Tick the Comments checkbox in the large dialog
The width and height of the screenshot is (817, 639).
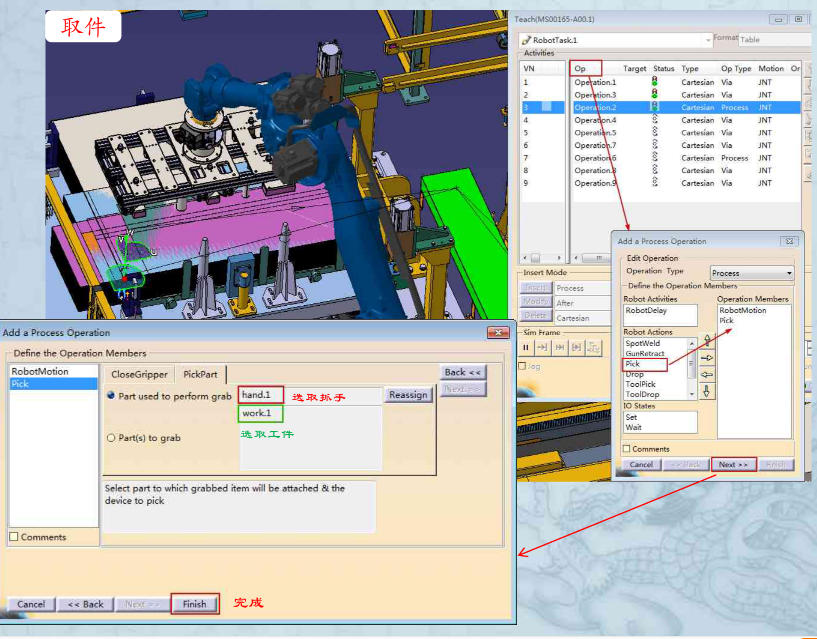click(x=14, y=536)
